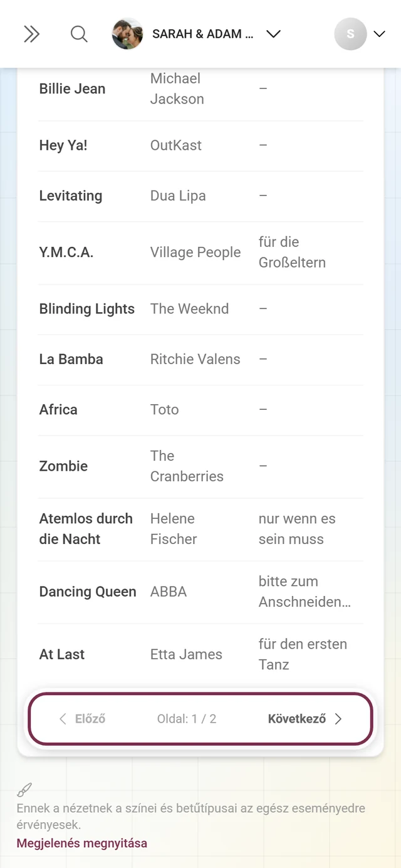401x868 pixels.
Task: Expand the user account menu chevron
Action: tap(379, 34)
